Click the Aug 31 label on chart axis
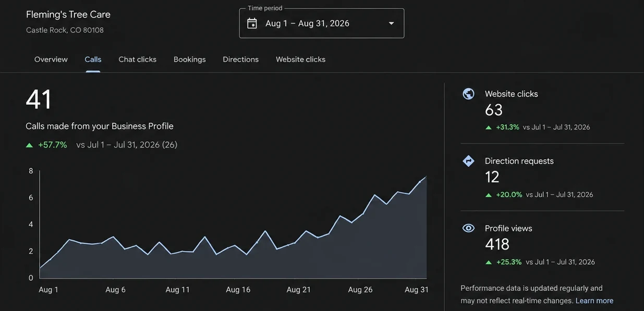 click(417, 290)
